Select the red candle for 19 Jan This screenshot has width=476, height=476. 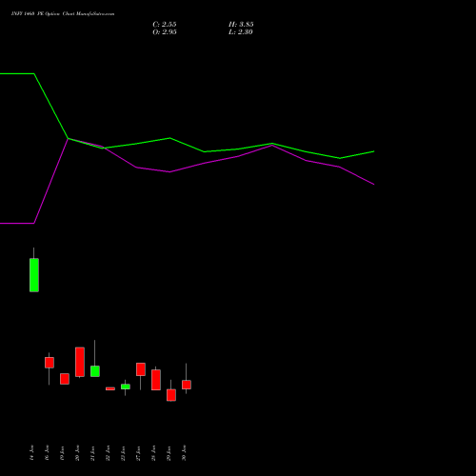pyautogui.click(x=65, y=379)
